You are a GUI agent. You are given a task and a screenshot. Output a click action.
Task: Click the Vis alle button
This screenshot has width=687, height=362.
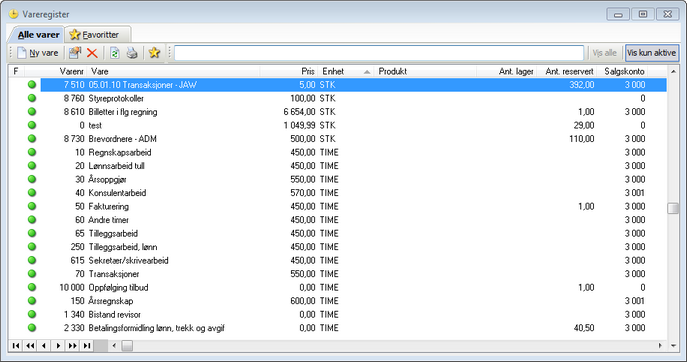(x=604, y=53)
